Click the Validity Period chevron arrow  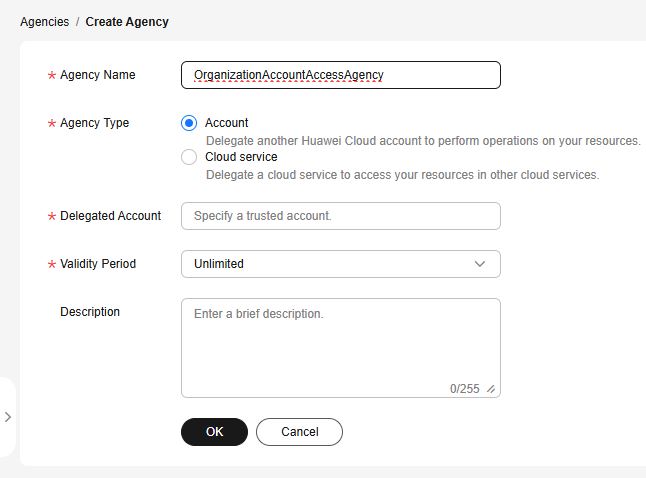(x=480, y=264)
